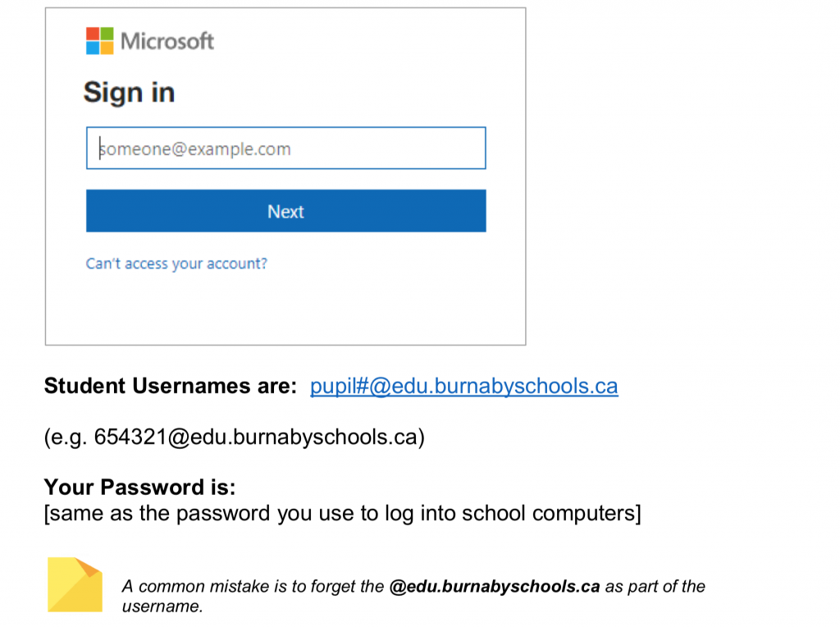Click the word username ending the note
Screen dimensions: 840x627
click(160, 606)
